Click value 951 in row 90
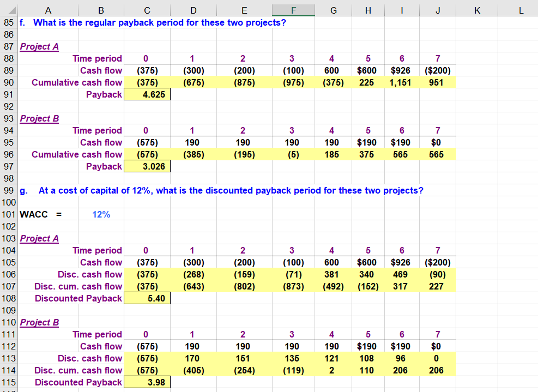The height and width of the screenshot is (392, 538). (x=436, y=83)
